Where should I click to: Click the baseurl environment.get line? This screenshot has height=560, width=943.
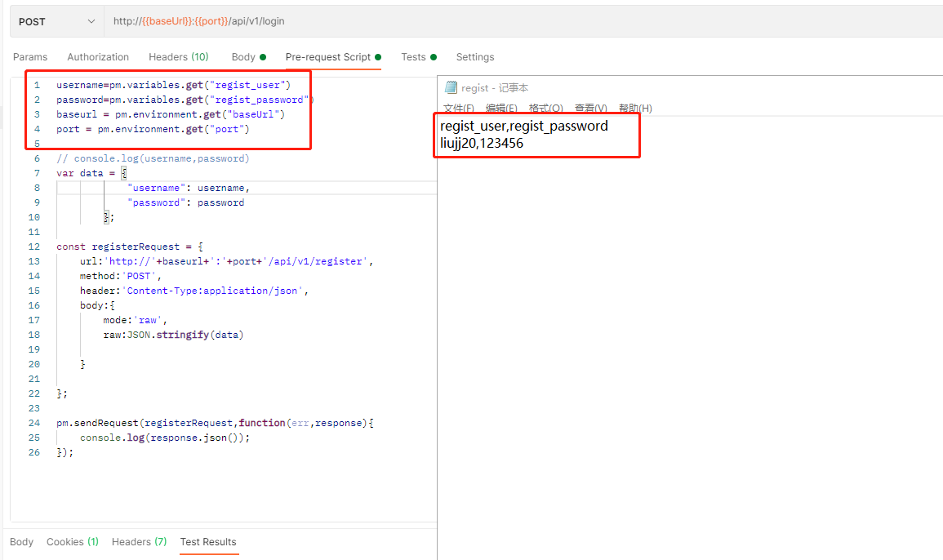click(x=171, y=114)
